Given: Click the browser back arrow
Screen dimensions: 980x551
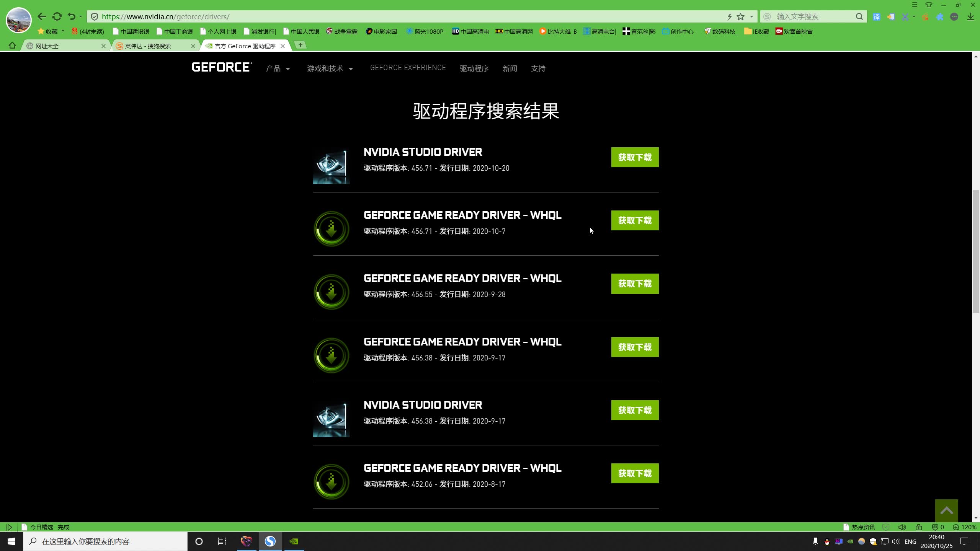Looking at the screenshot, I should click(x=42, y=16).
